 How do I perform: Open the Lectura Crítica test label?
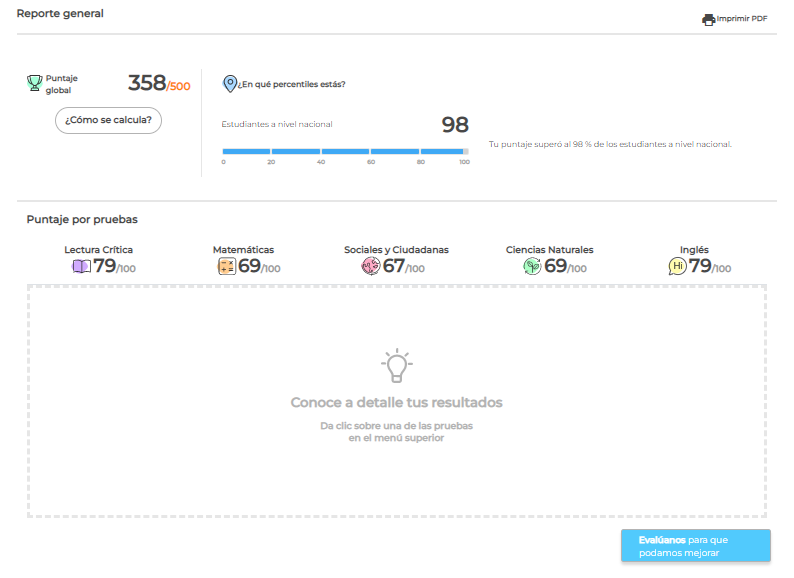98,250
